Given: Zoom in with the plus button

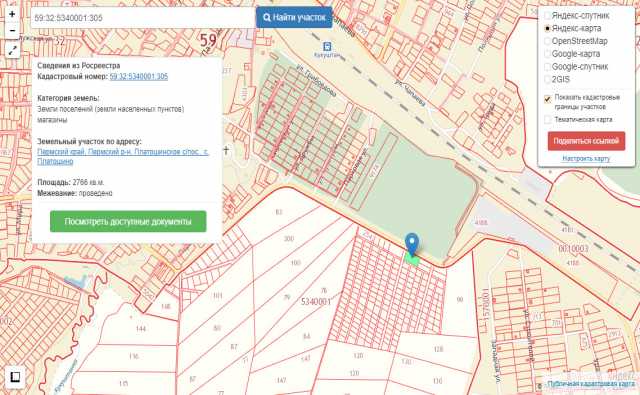Looking at the screenshot, I should click(x=12, y=14).
